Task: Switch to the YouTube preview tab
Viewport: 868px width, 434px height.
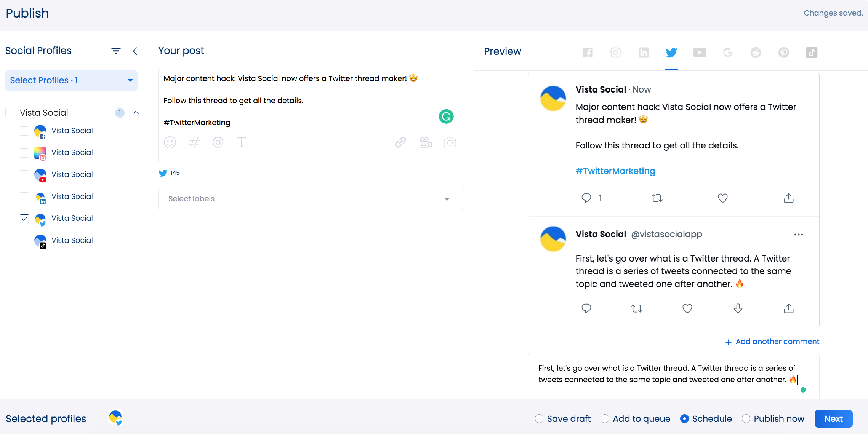Action: 700,53
